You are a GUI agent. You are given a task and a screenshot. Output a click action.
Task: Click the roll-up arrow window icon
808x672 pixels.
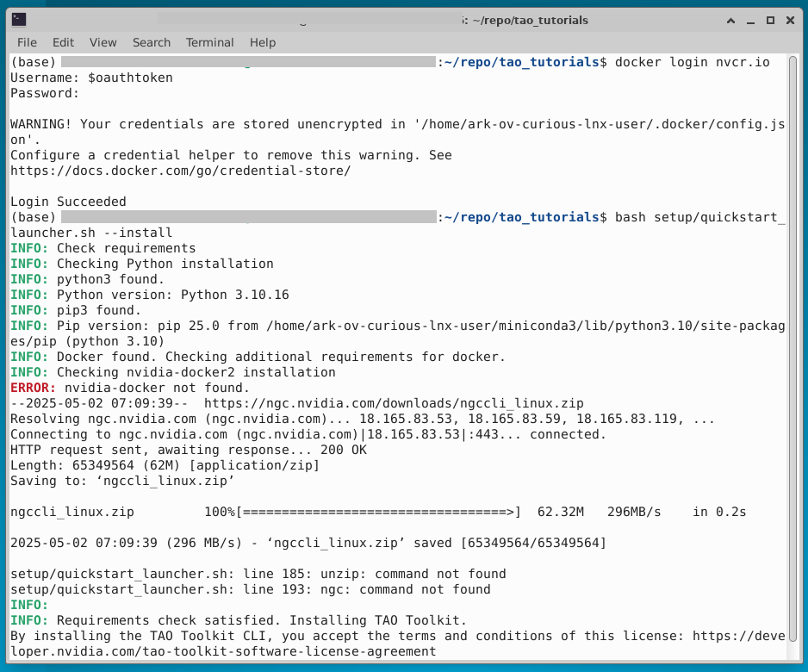point(730,21)
